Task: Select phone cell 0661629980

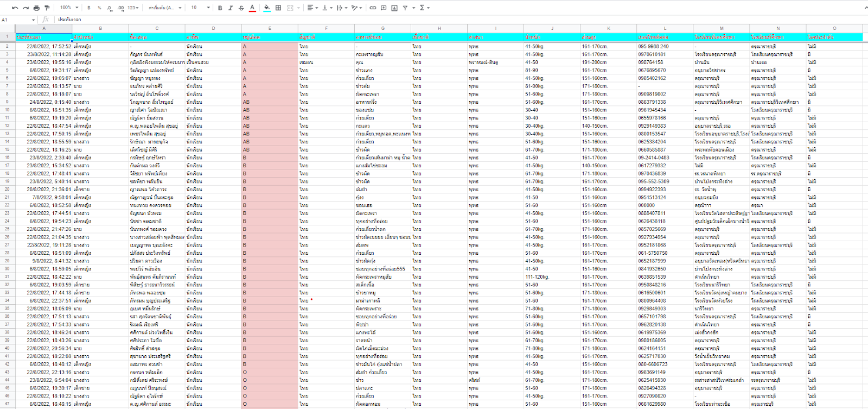Action: 665,404
